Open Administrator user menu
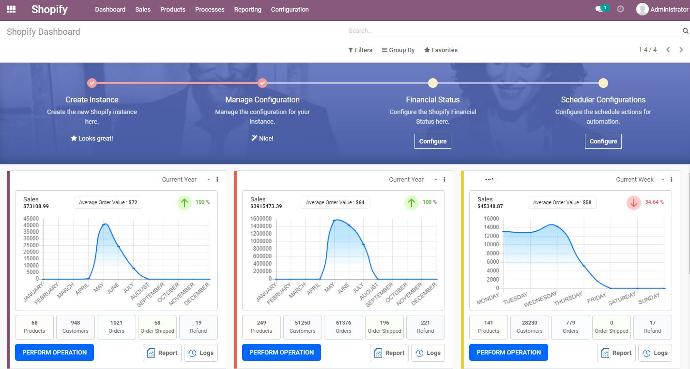 tap(662, 9)
